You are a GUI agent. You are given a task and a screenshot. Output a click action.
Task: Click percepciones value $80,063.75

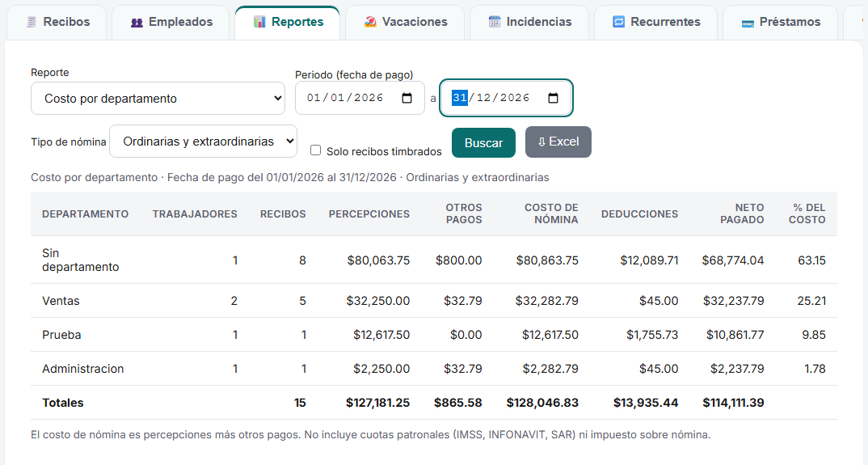pos(379,260)
